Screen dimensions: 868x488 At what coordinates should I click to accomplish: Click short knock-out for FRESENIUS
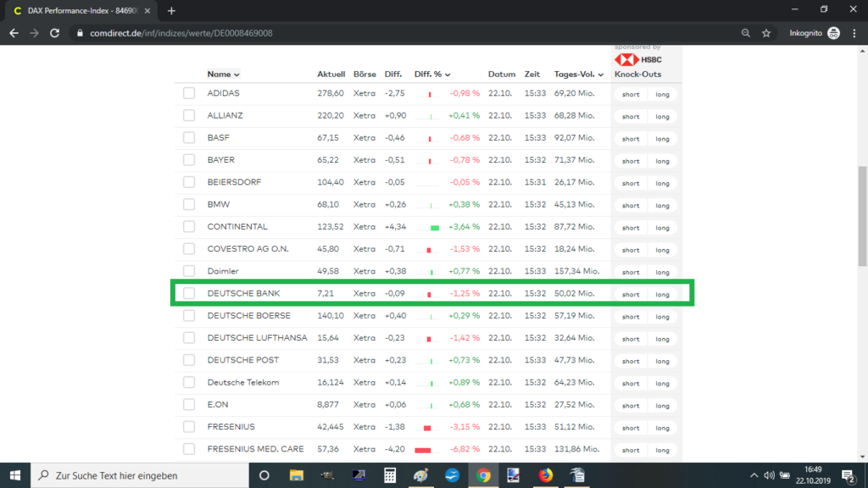pyautogui.click(x=631, y=428)
